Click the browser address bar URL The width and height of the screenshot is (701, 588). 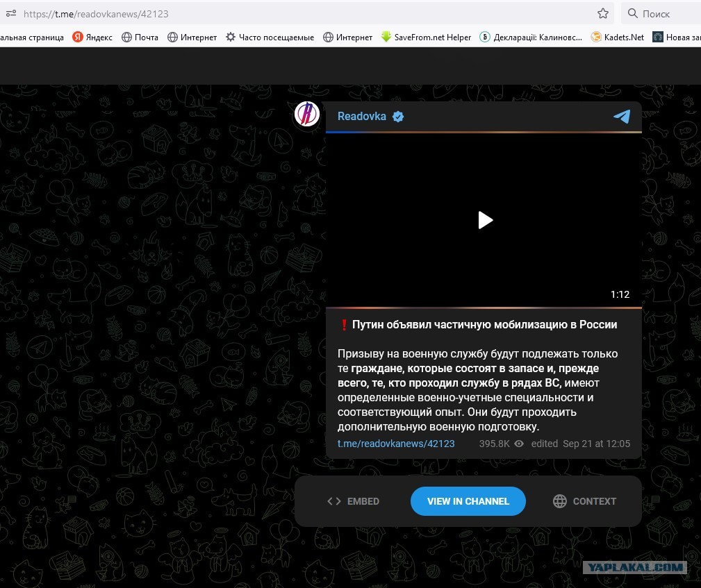(96, 14)
